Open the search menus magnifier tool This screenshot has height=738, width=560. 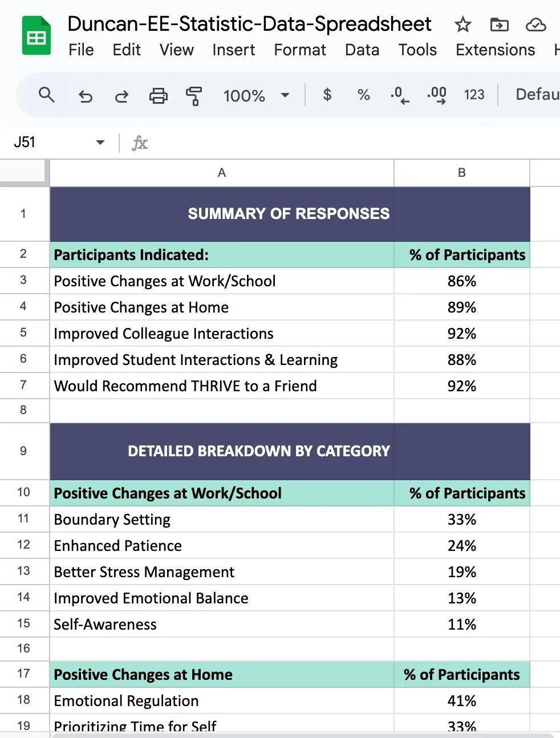click(x=47, y=95)
